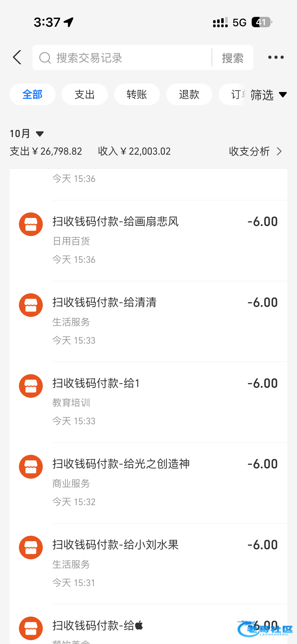Tap the back arrow icon
The height and width of the screenshot is (644, 297).
[17, 57]
